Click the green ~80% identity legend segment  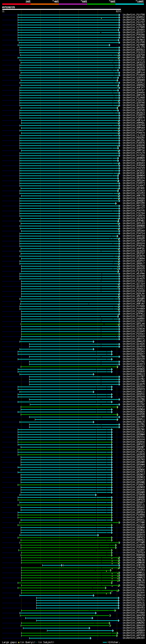click(101, 4)
